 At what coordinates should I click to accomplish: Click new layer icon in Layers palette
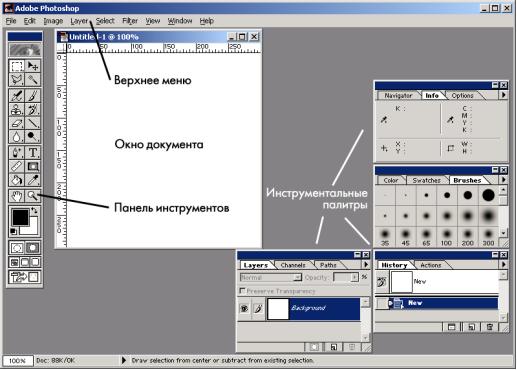pos(333,347)
